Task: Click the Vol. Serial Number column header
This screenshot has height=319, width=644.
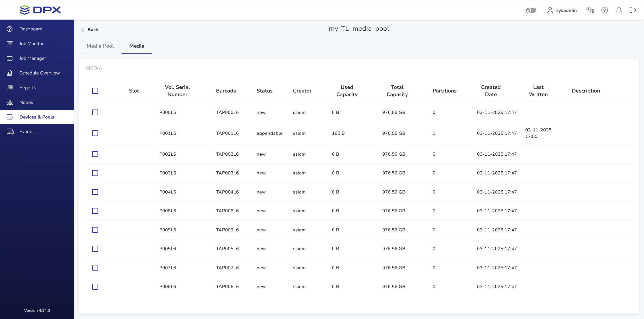Action: (177, 91)
